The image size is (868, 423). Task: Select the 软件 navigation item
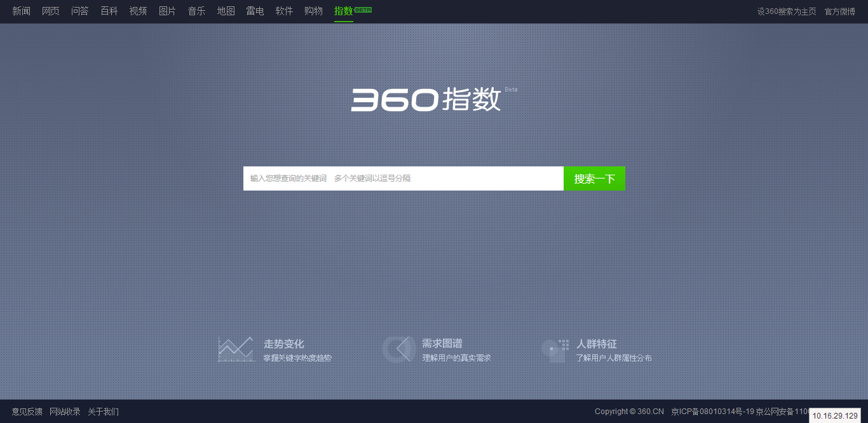coord(285,11)
